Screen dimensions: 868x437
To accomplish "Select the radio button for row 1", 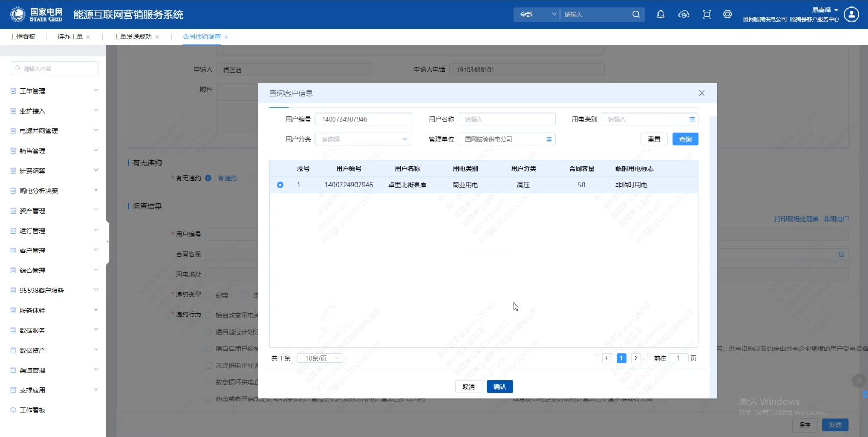I will (280, 185).
